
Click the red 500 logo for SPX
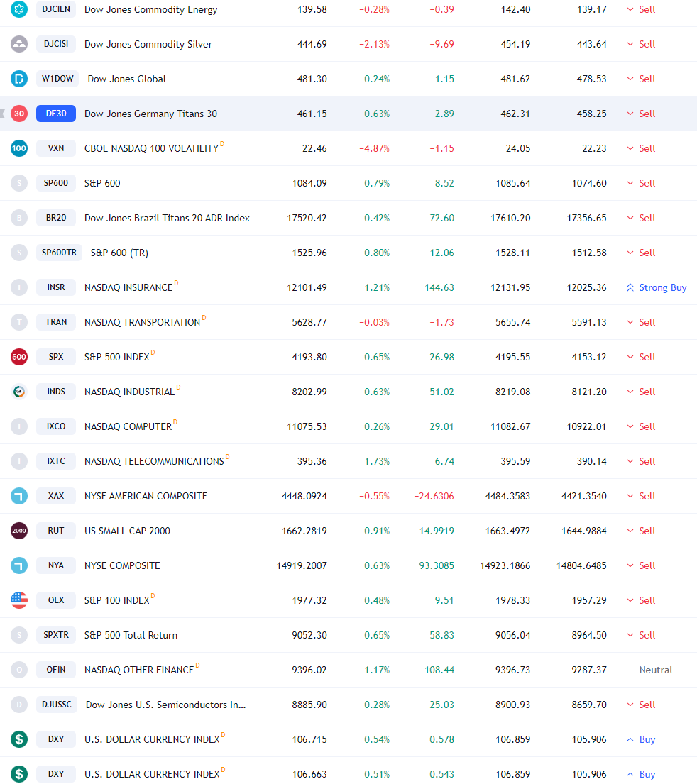(19, 357)
